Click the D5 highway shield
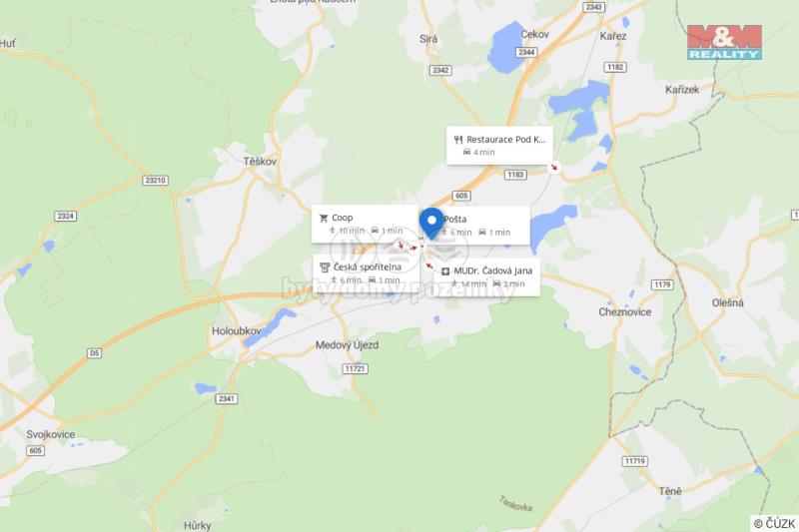Image resolution: width=799 pixels, height=532 pixels. [94, 352]
